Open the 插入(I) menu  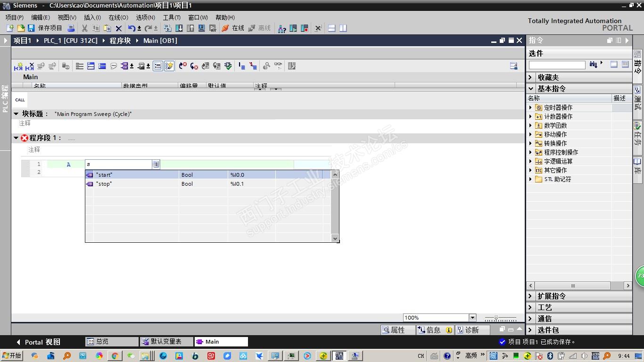click(x=92, y=17)
